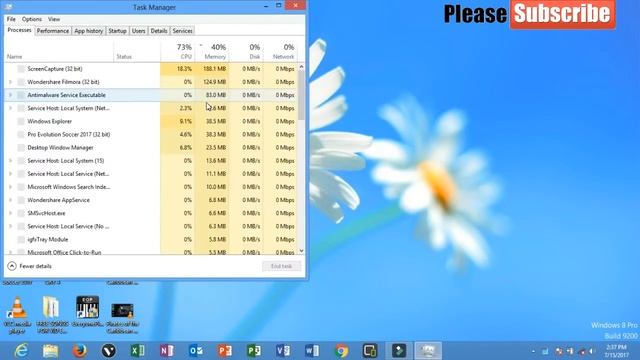Open File Explorer from the taskbar
640x360 pixels.
pos(50,351)
